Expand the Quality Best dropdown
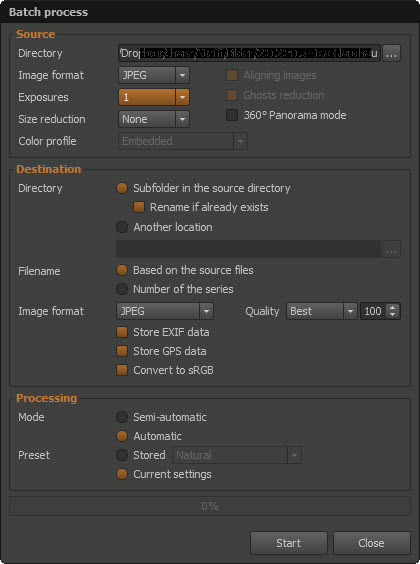 [x=321, y=311]
